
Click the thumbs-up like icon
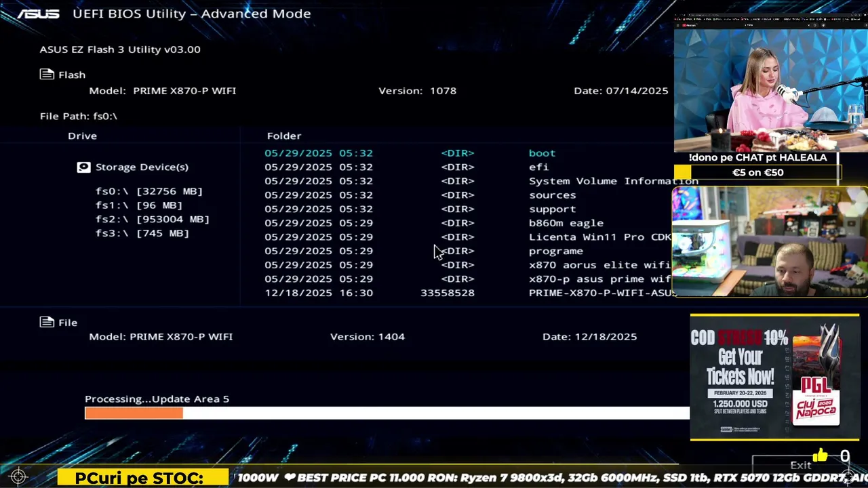[x=821, y=456]
